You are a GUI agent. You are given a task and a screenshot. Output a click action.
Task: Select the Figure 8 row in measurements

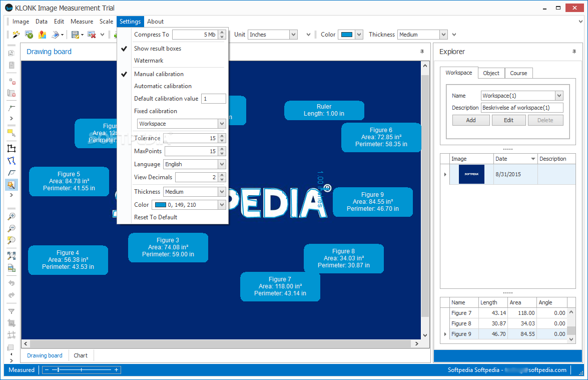[x=503, y=323]
